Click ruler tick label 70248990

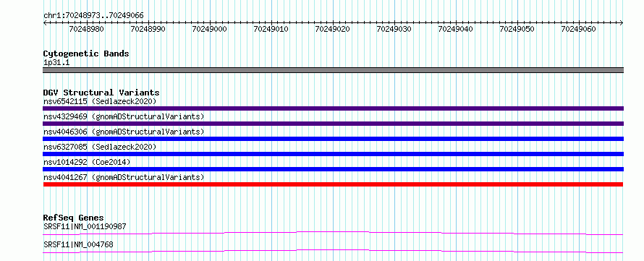148,29
